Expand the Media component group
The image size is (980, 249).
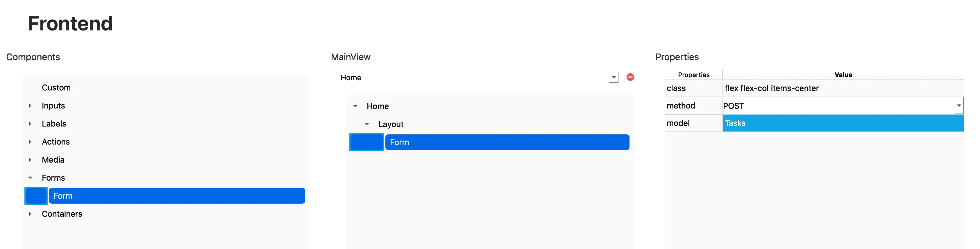[30, 159]
